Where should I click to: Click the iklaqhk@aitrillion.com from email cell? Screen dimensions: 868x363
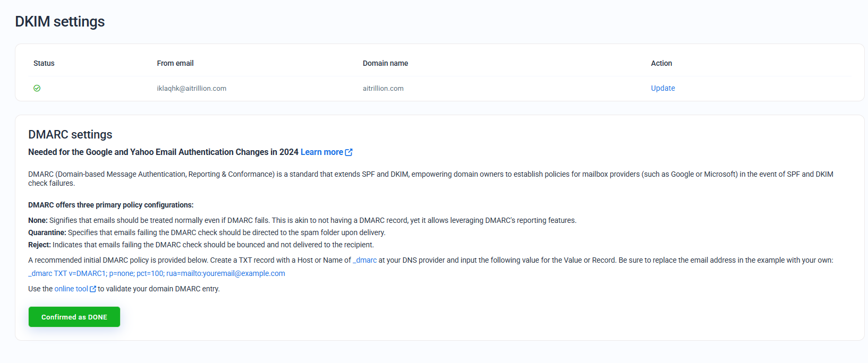coord(191,89)
